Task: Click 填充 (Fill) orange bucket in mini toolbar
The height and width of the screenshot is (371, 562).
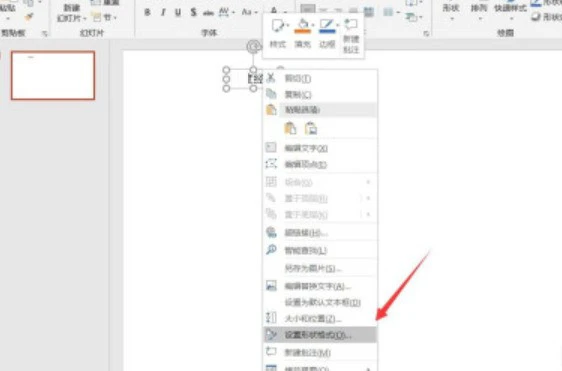Action: [302, 33]
